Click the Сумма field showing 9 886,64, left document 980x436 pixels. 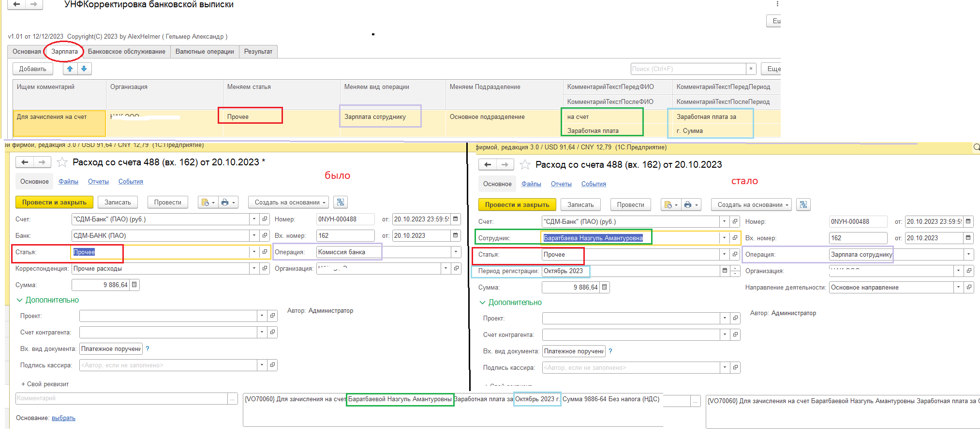pyautogui.click(x=101, y=285)
